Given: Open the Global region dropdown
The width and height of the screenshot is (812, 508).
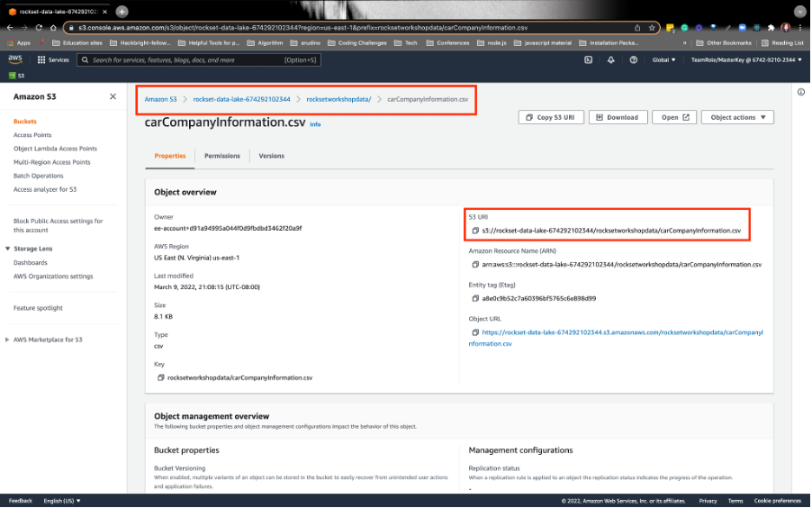Looking at the screenshot, I should [x=663, y=60].
